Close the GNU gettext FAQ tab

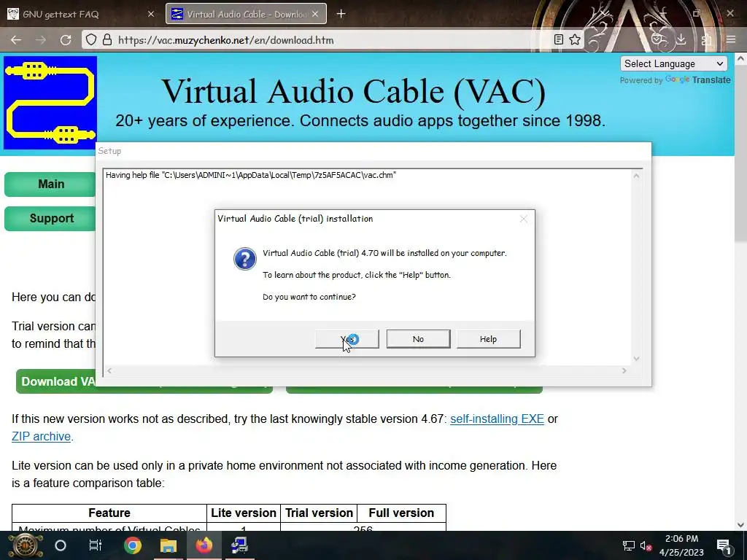[151, 15]
